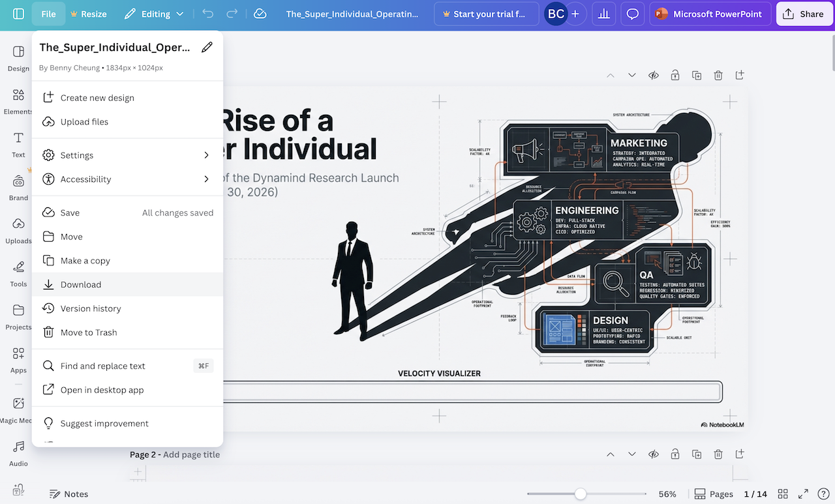Image resolution: width=835 pixels, height=504 pixels.
Task: Open the analytics bar chart icon
Action: (x=604, y=14)
